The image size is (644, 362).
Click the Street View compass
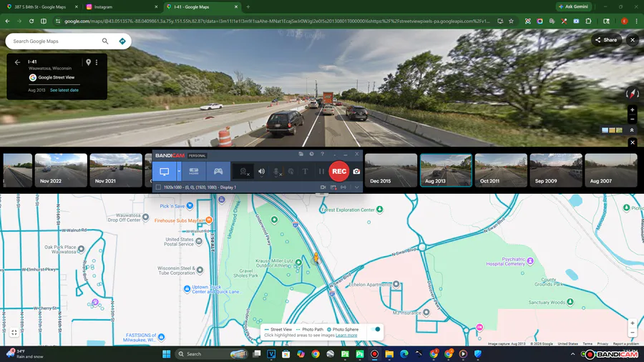tap(632, 94)
